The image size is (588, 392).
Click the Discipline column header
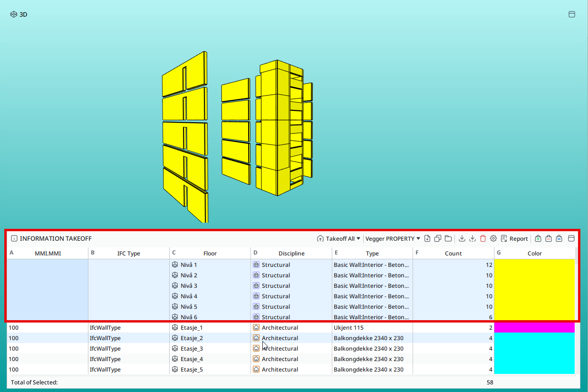tap(291, 254)
